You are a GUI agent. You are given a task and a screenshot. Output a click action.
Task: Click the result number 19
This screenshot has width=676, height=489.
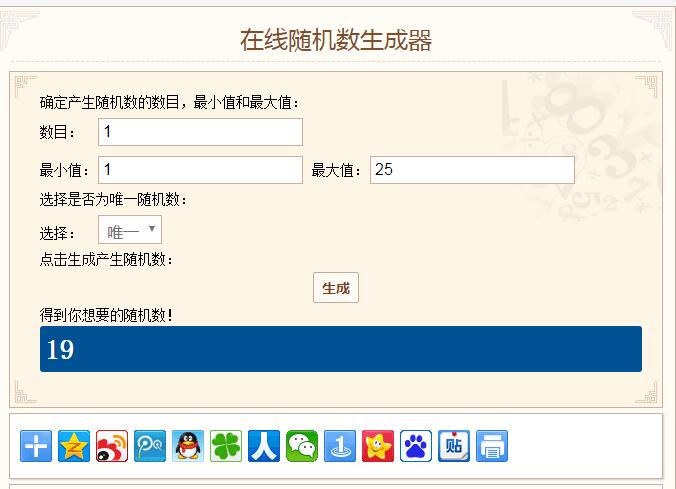(60, 350)
